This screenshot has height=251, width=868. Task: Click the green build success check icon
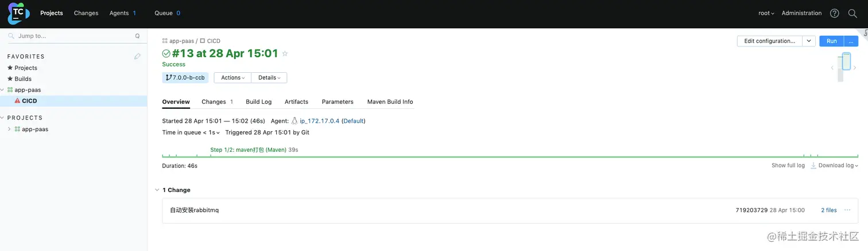click(x=166, y=53)
